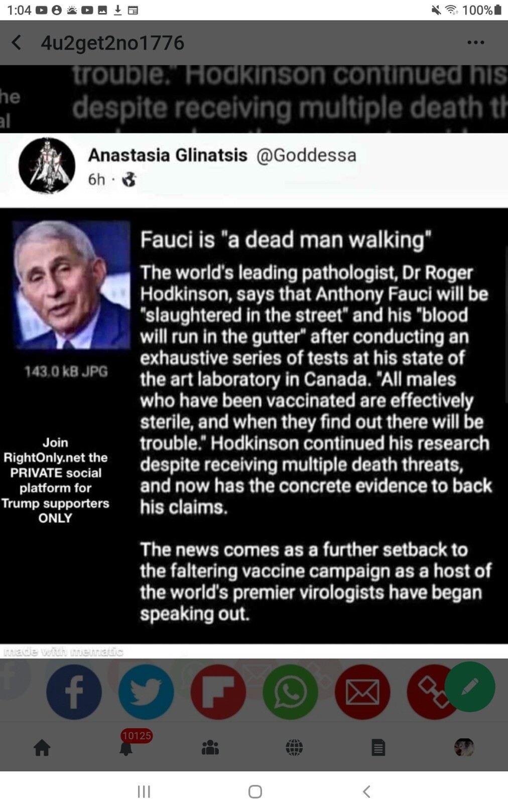508x812 pixels.
Task: Open Anastasia Glinatsis @Goddessa profile name
Action: point(222,155)
